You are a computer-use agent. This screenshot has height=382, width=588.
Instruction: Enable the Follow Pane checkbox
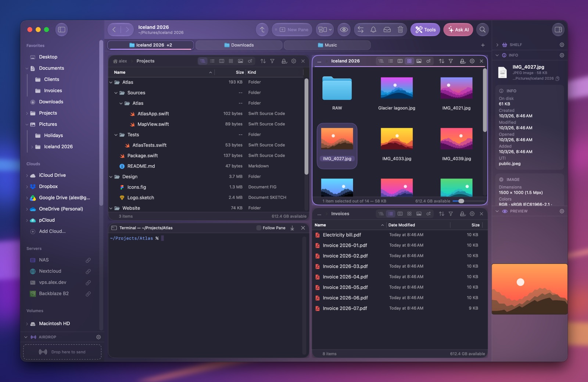click(259, 228)
